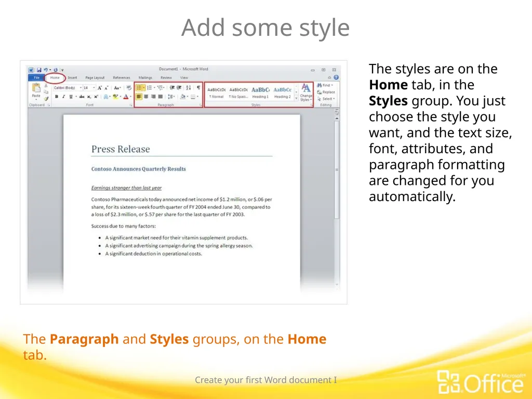The height and width of the screenshot is (399, 532).
Task: Open the File tab
Action: click(37, 78)
